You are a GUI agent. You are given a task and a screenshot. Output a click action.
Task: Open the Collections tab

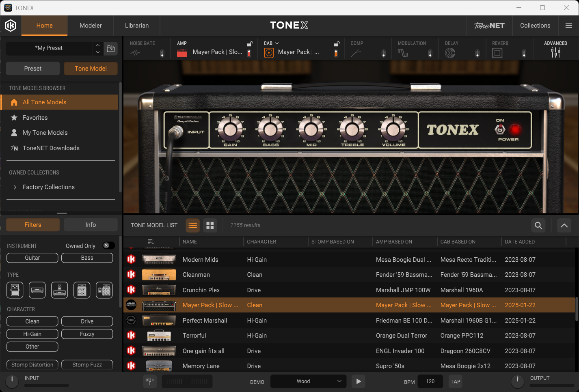click(535, 26)
